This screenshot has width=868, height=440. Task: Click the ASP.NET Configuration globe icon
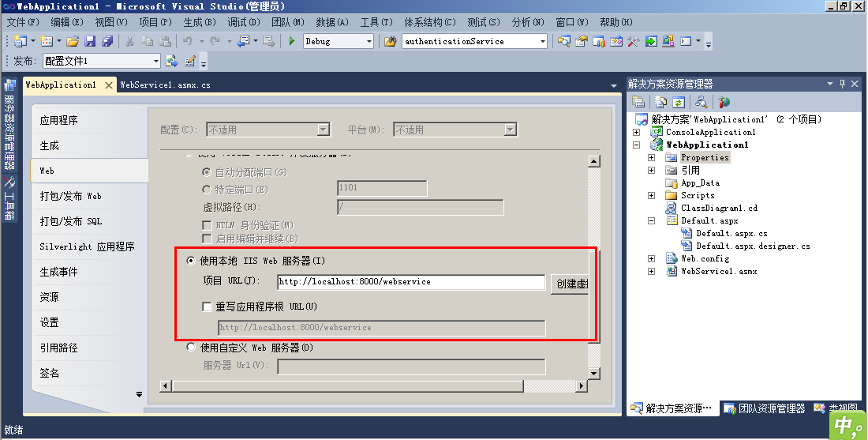[x=724, y=102]
